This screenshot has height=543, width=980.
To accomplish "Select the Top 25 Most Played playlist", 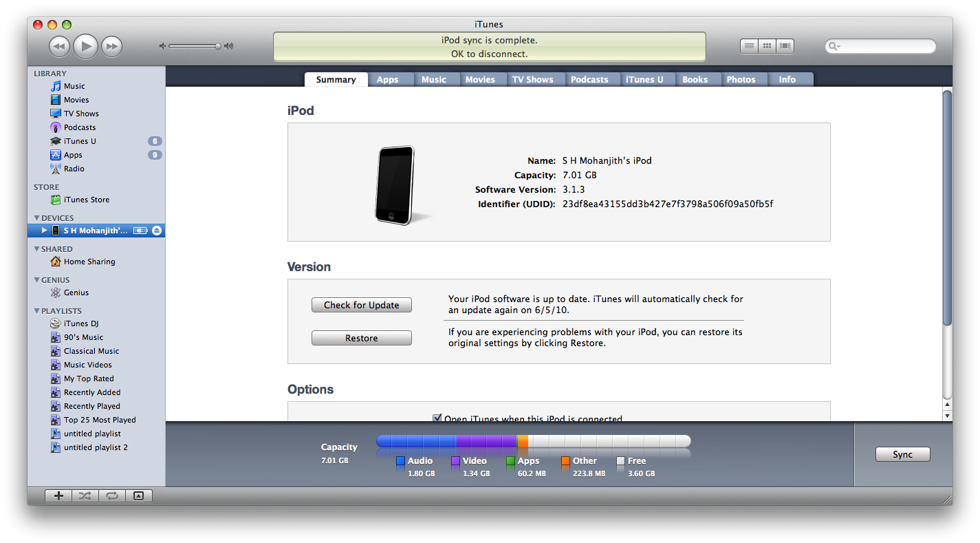I will [100, 420].
